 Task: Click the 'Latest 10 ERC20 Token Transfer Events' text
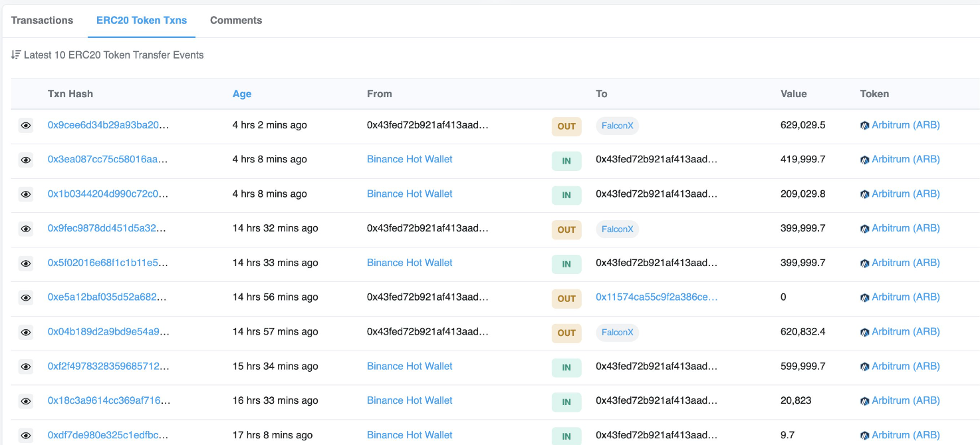[114, 55]
